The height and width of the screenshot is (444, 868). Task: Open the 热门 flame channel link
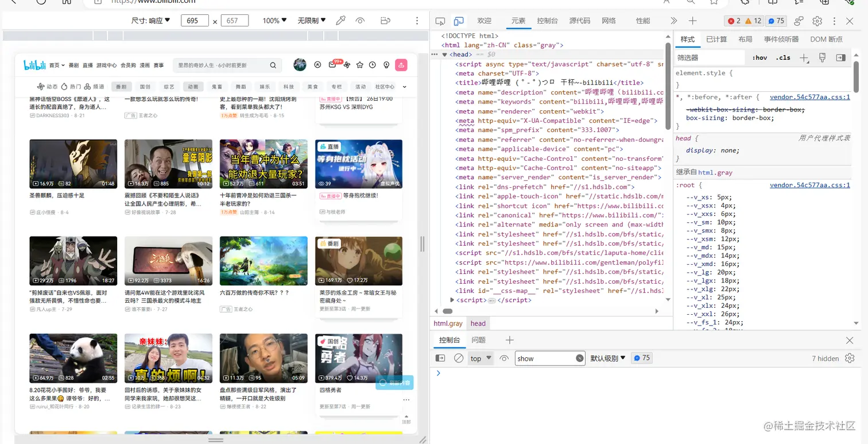pos(71,87)
